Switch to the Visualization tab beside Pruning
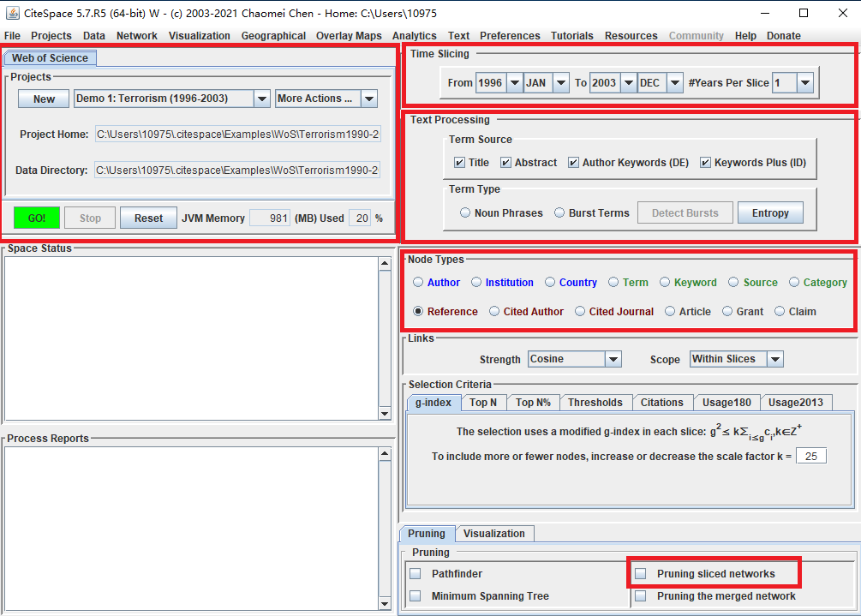Screen dimensions: 861x616 tap(493, 534)
